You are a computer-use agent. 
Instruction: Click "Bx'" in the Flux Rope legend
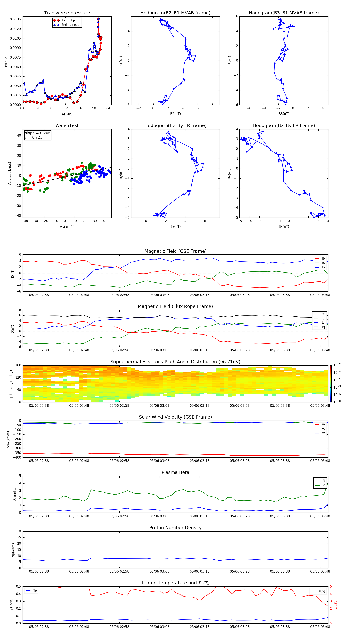coord(323,314)
